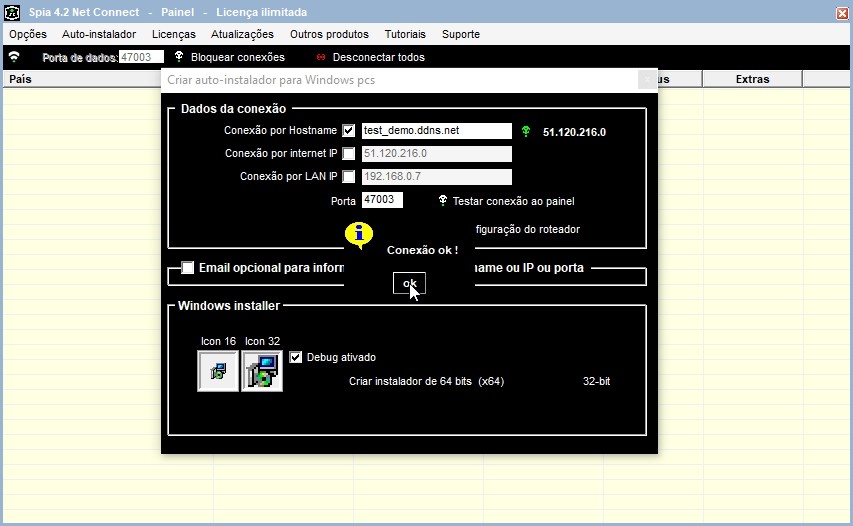Click the Porta field showing 47003 in dialog
The width and height of the screenshot is (853, 526).
point(382,200)
